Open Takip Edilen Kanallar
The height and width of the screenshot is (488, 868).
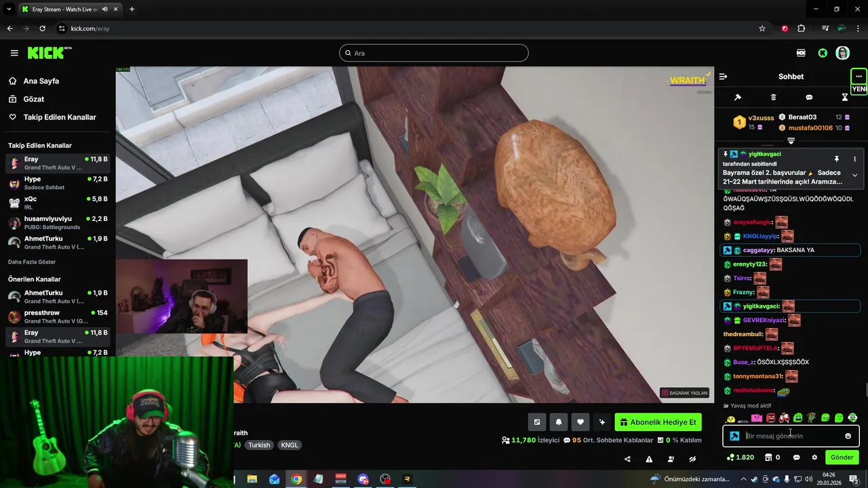click(x=60, y=117)
